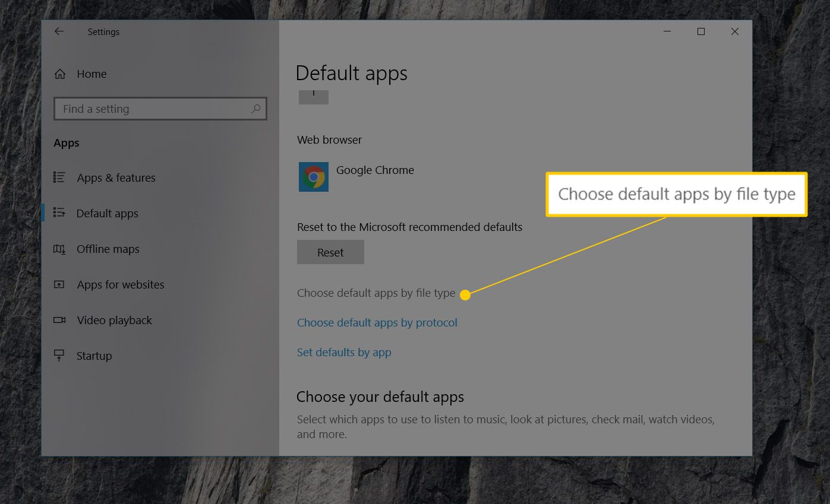Click the Offline maps map icon
The height and width of the screenshot is (504, 830).
[x=59, y=249]
